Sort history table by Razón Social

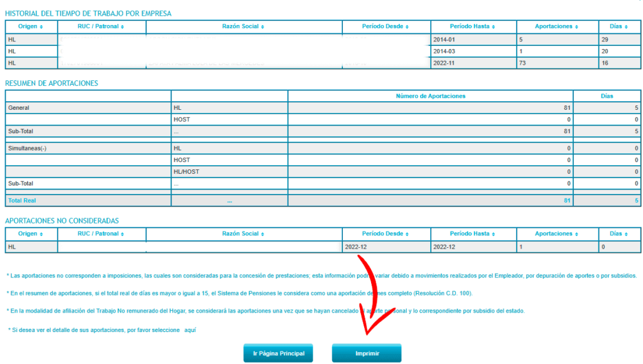244,26
